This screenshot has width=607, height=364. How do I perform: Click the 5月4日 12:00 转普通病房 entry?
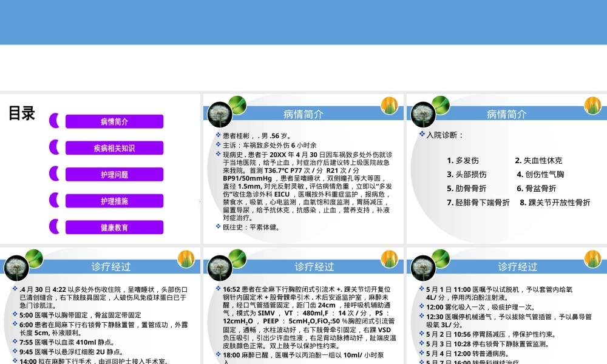tap(467, 354)
